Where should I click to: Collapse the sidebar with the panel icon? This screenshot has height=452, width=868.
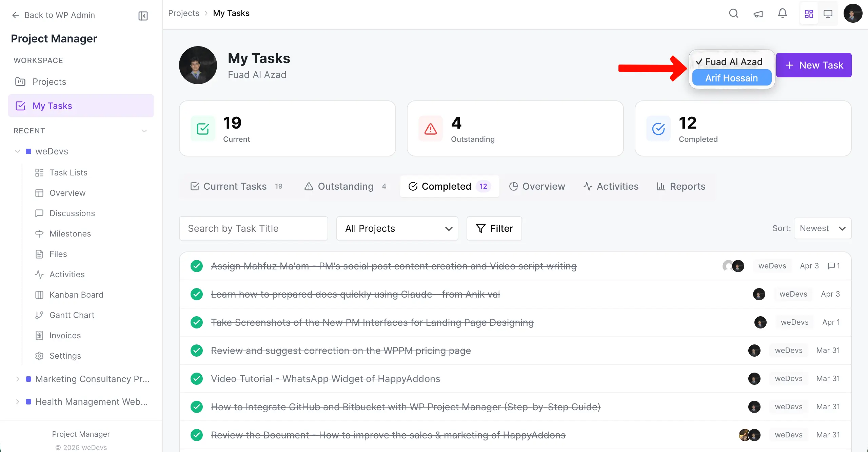(143, 16)
